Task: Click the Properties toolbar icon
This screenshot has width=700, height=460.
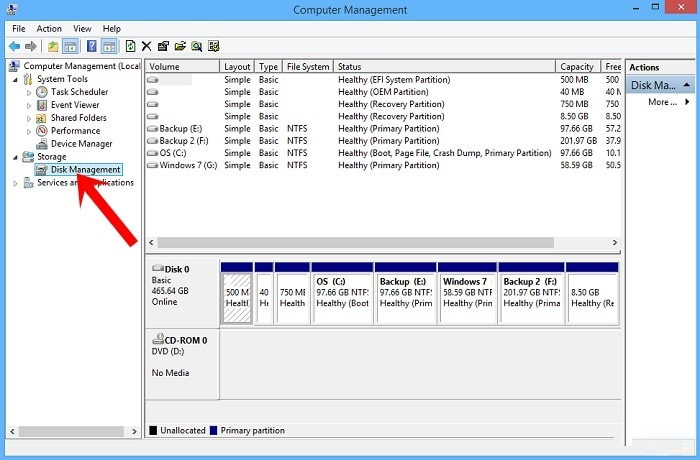Action: 163,46
